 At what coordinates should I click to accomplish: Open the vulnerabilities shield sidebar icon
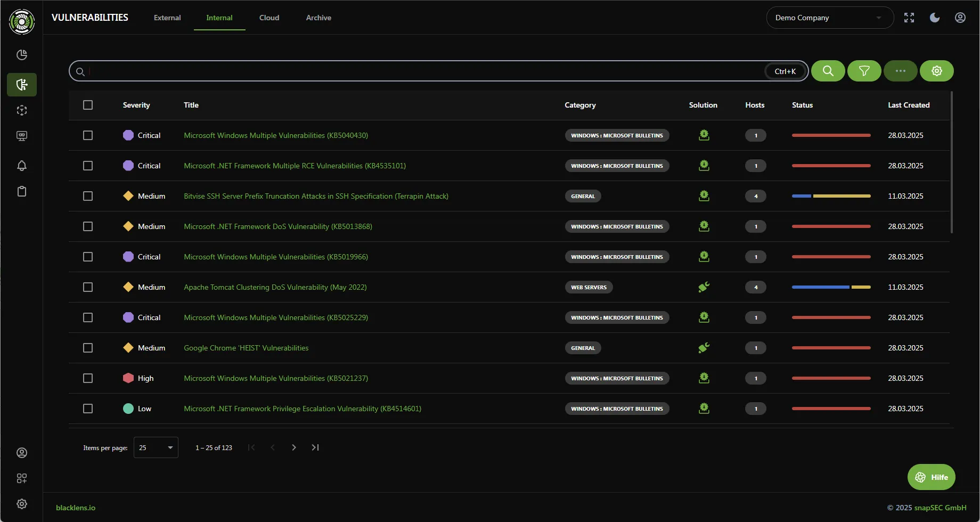(22, 85)
